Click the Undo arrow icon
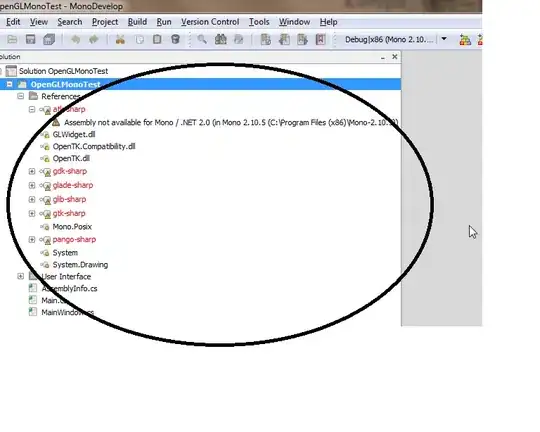 (x=75, y=40)
